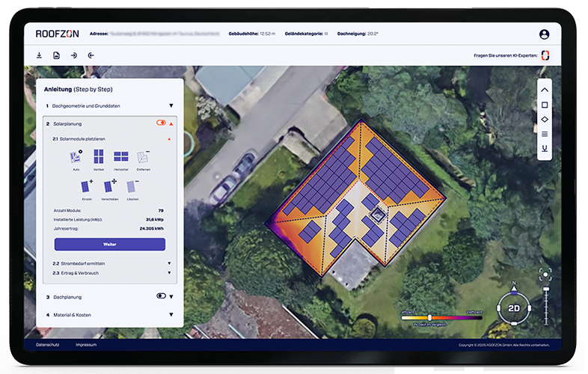Activate the Verschieben move tool

tap(110, 186)
